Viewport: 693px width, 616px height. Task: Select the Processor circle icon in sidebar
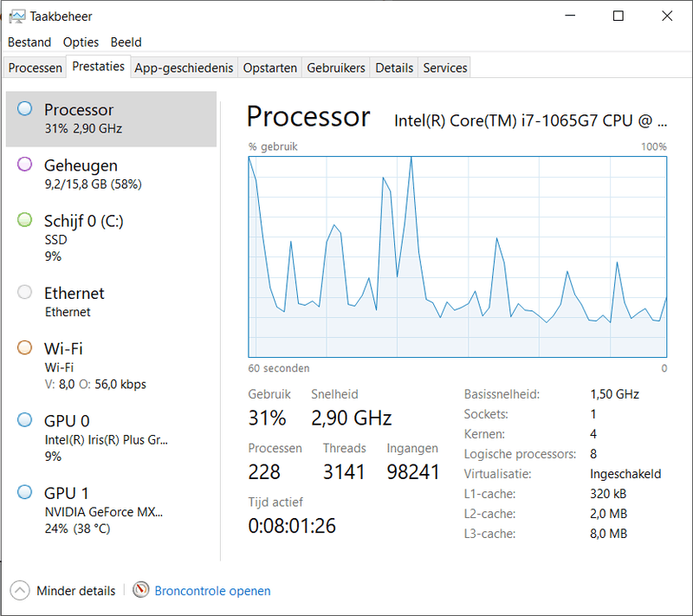click(x=25, y=109)
